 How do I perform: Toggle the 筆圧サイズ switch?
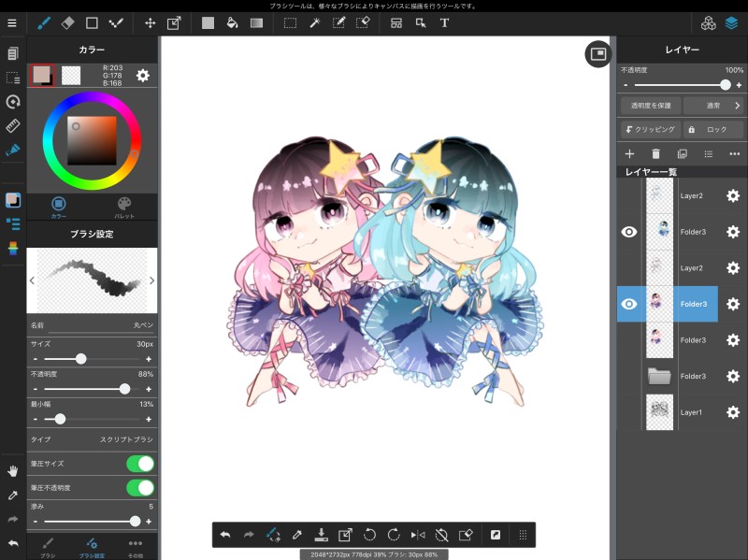click(x=140, y=464)
